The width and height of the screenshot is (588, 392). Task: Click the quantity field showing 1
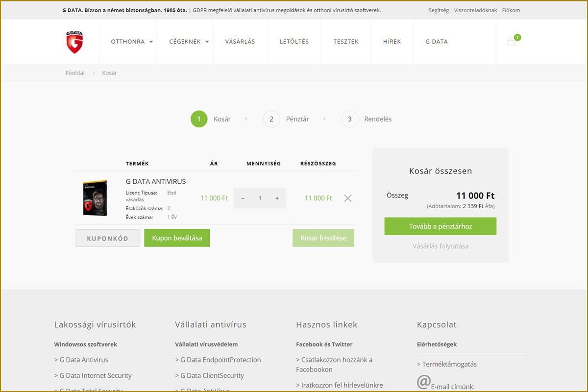point(260,198)
